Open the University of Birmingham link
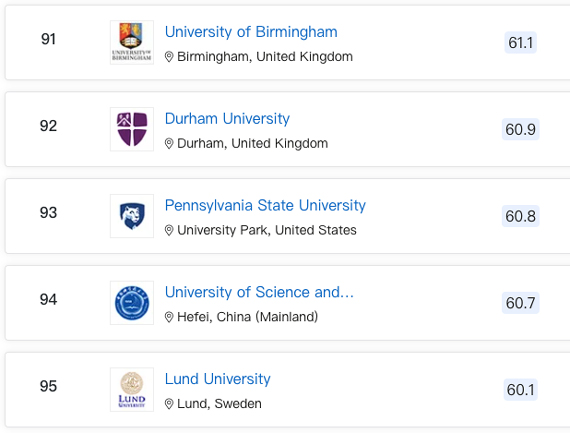The image size is (570, 433). pos(251,32)
